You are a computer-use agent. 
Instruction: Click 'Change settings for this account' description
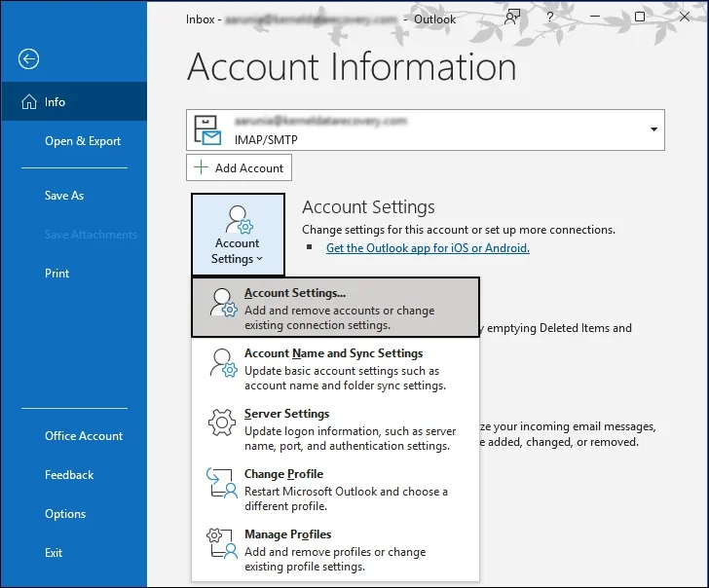click(x=459, y=230)
